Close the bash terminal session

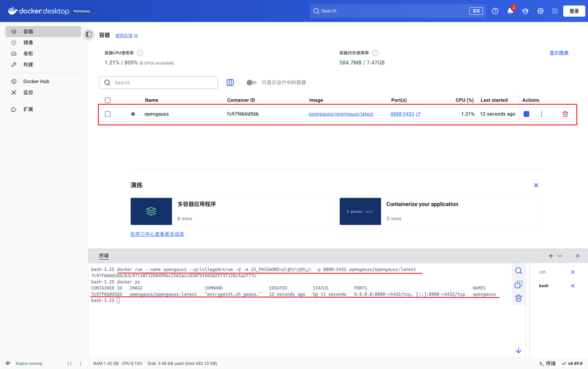coord(573,286)
